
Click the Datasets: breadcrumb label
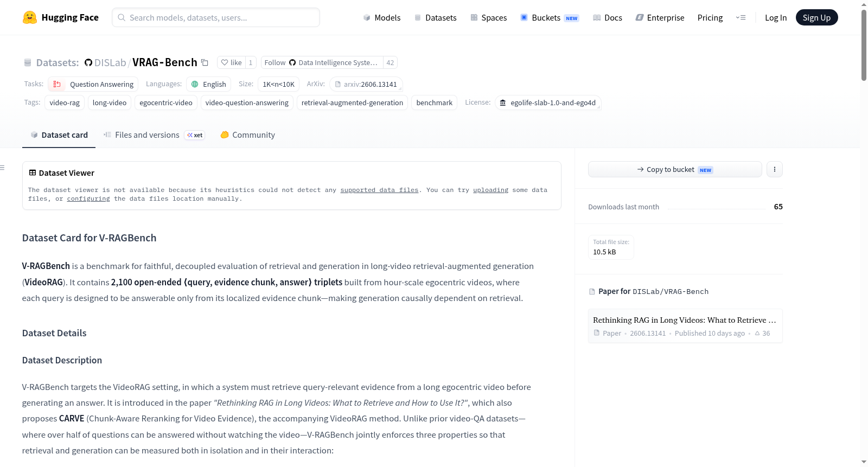58,62
